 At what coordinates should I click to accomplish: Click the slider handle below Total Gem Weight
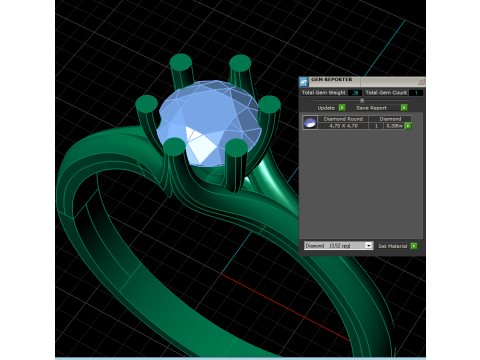[362, 100]
